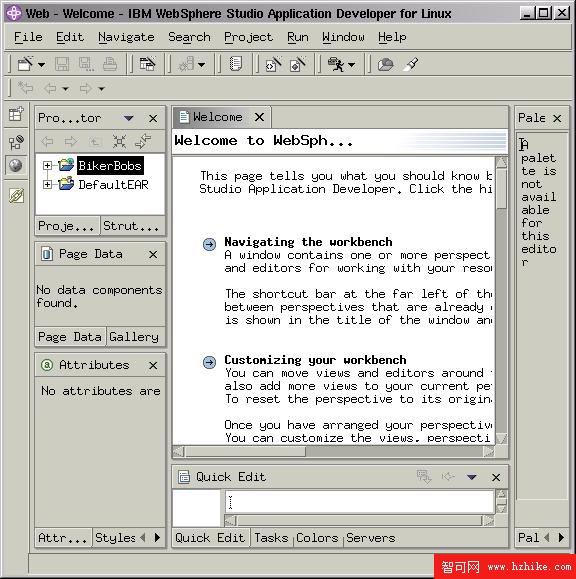Image resolution: width=576 pixels, height=579 pixels.
Task: Click the Back navigation arrow in toolbar
Action: click(x=50, y=88)
